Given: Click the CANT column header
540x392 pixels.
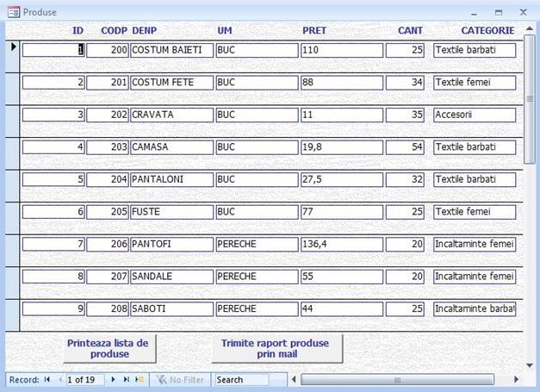Looking at the screenshot, I should coord(410,31).
